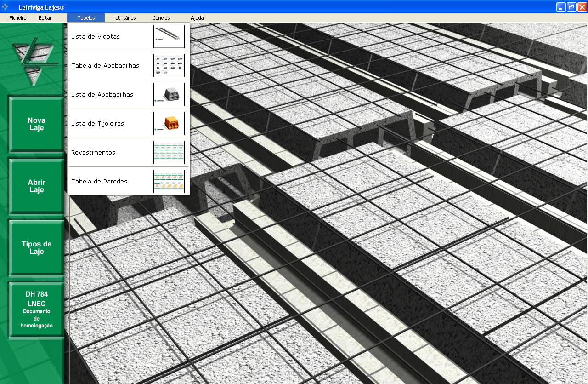Open the Ficheiro menu
The height and width of the screenshot is (384, 588).
pos(18,18)
